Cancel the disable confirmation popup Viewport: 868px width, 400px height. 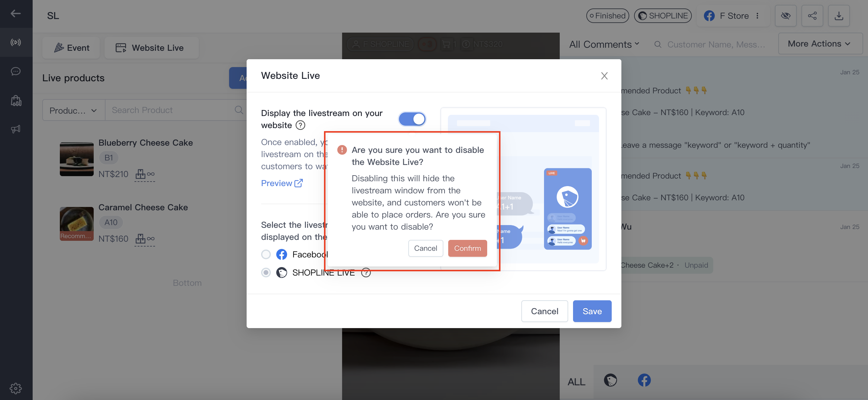[425, 248]
